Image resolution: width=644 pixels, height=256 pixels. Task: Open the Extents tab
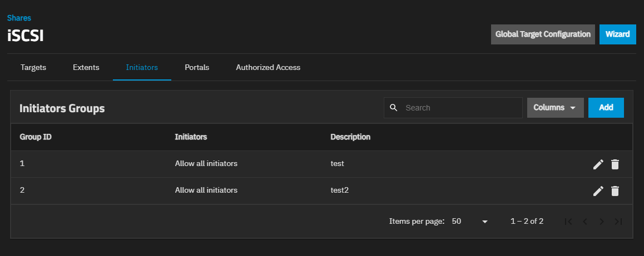pyautogui.click(x=86, y=68)
